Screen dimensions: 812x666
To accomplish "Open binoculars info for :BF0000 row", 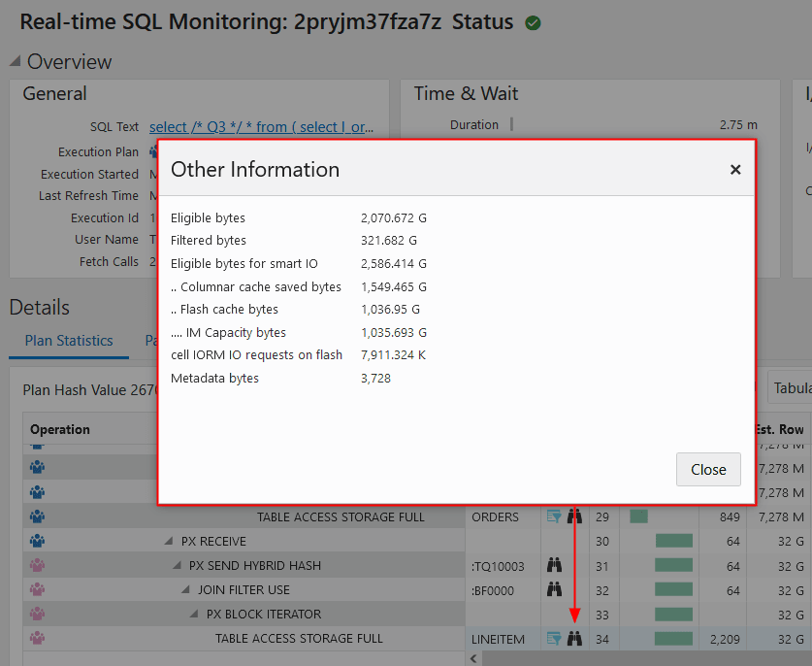I will (556, 589).
